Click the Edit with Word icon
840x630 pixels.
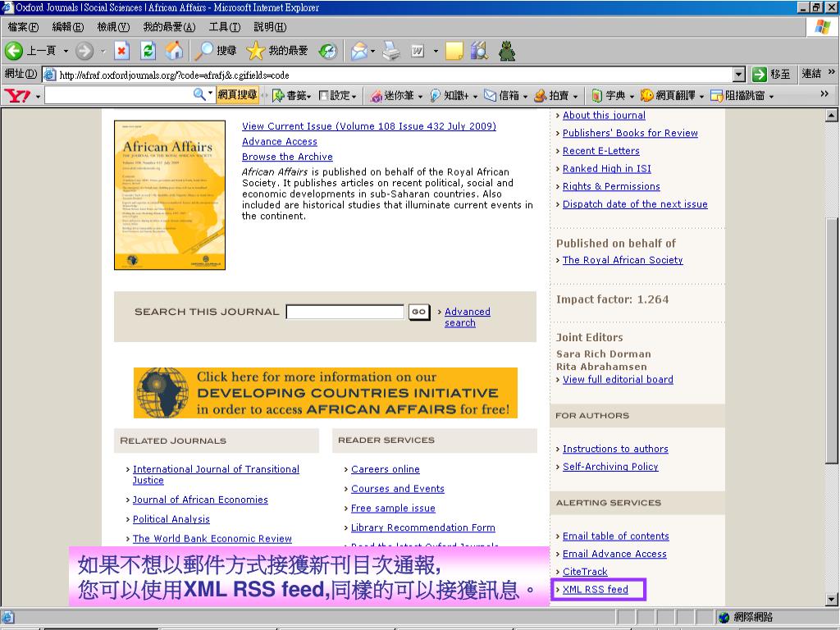coord(418,51)
